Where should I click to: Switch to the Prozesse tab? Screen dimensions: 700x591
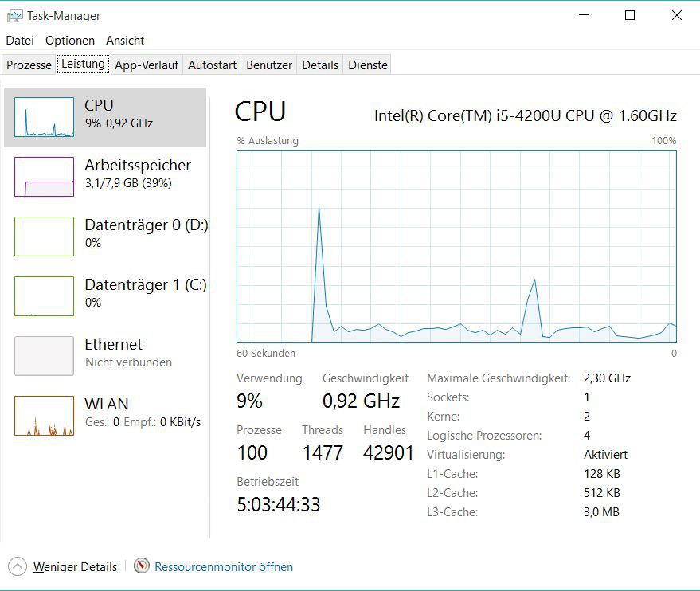tap(29, 65)
